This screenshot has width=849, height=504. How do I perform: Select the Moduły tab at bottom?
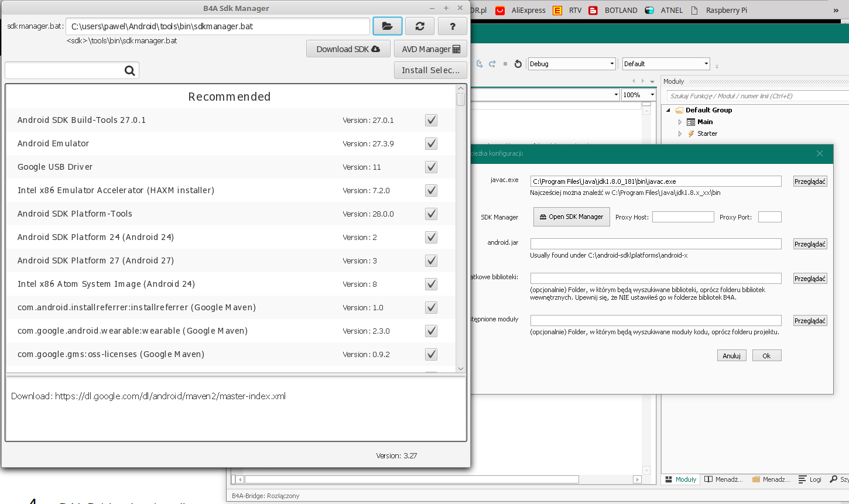[680, 479]
